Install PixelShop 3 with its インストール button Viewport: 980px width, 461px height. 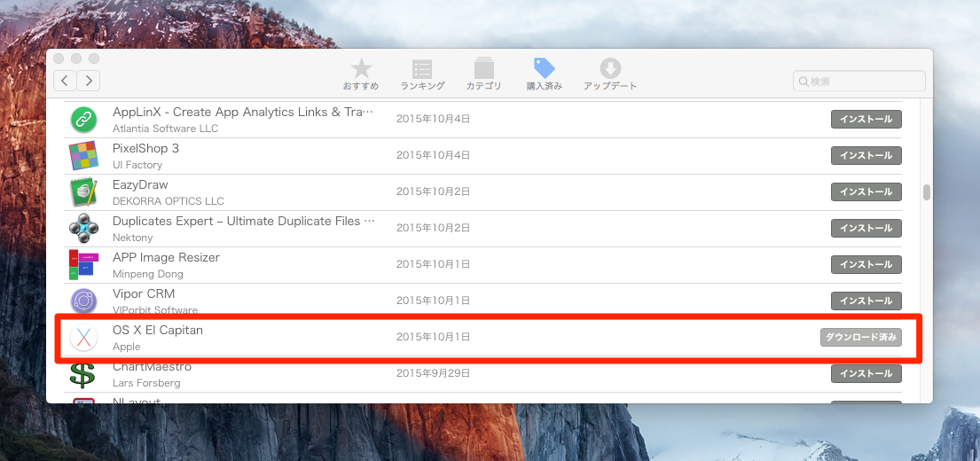pos(866,155)
